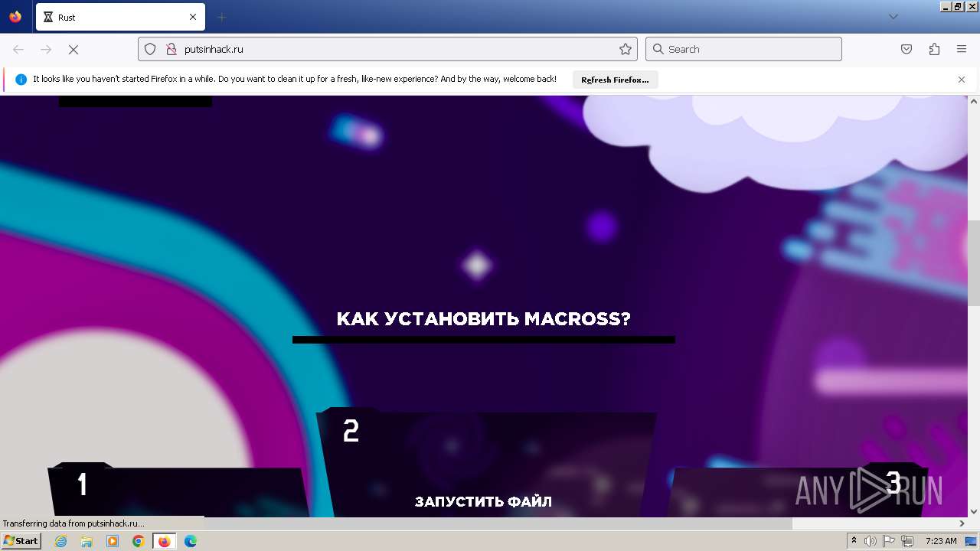
Task: Focus the address bar with putsinhack.ru
Action: click(387, 49)
